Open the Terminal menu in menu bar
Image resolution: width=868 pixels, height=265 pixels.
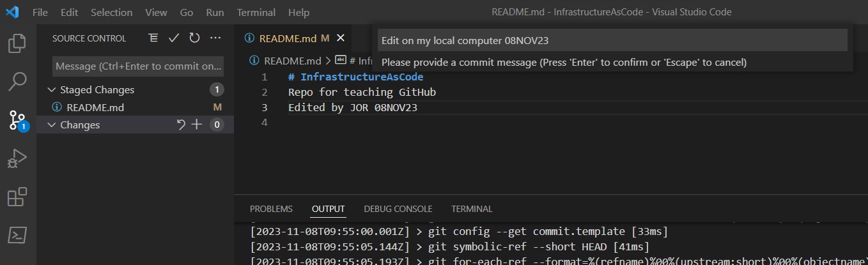click(x=256, y=12)
